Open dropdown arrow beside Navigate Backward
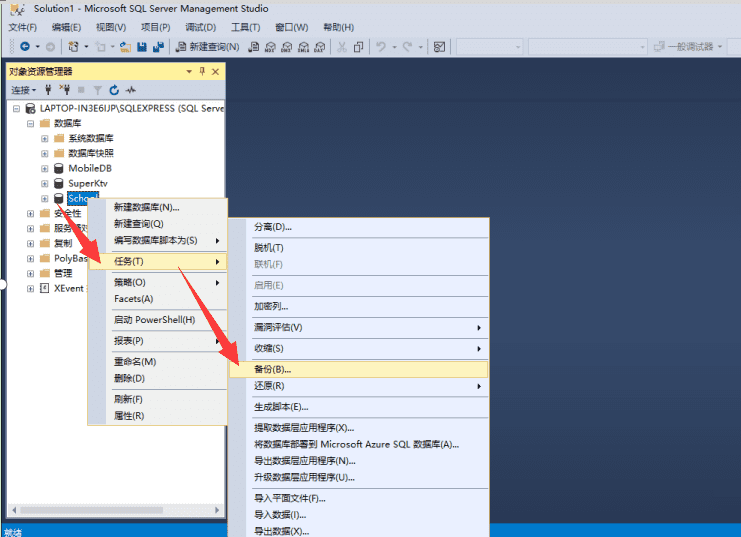 click(x=37, y=46)
